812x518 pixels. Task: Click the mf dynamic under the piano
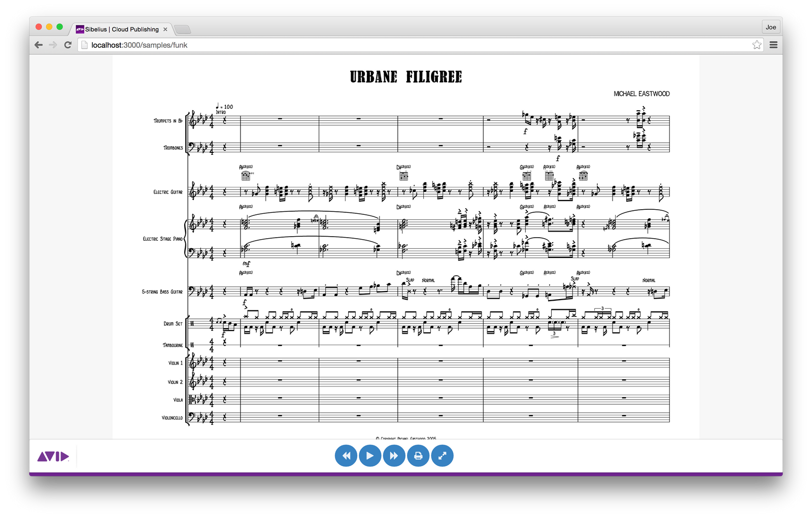247,264
